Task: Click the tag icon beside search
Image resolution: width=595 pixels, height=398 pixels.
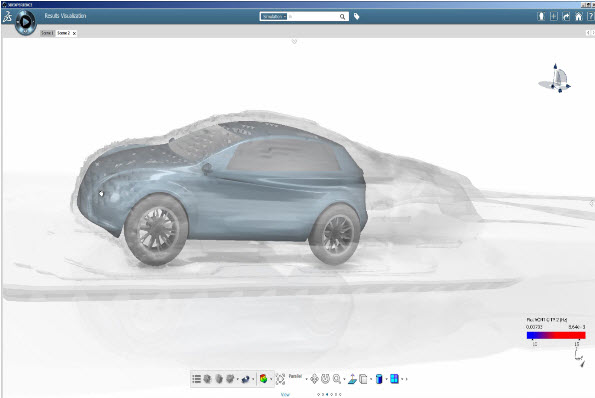Action: pos(357,16)
